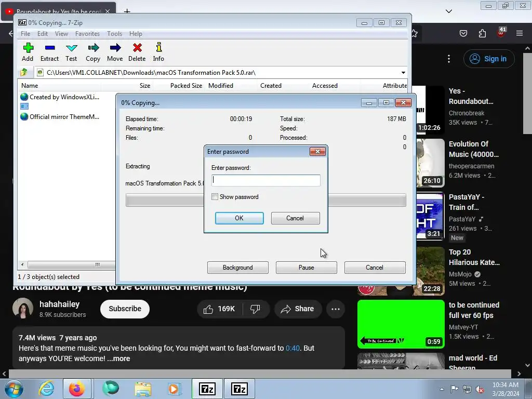This screenshot has height=399, width=532.
Task: Select the second 7-Zip taskbar button
Action: click(x=239, y=389)
